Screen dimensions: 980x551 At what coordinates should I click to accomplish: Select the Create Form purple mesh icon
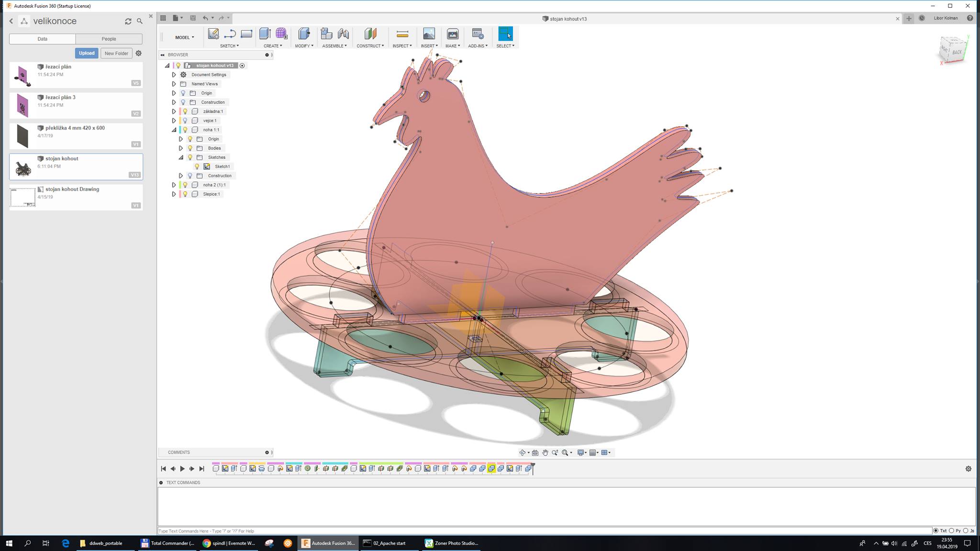[x=281, y=33]
